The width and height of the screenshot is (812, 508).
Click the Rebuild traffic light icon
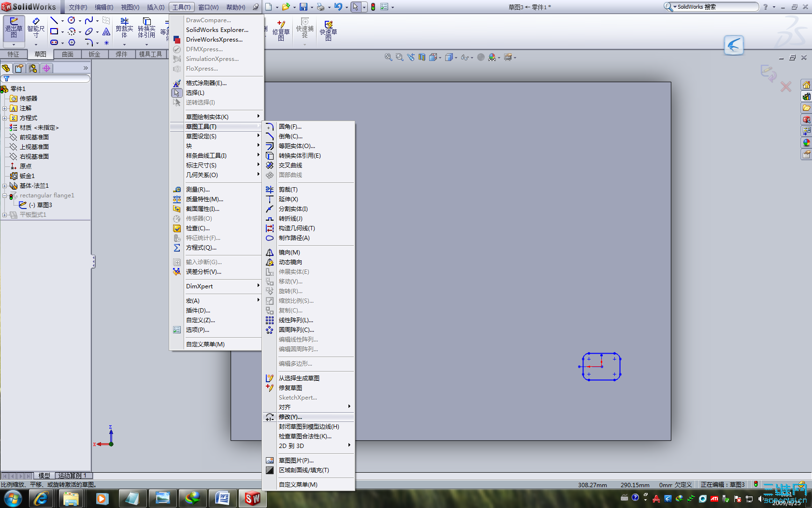click(x=373, y=7)
